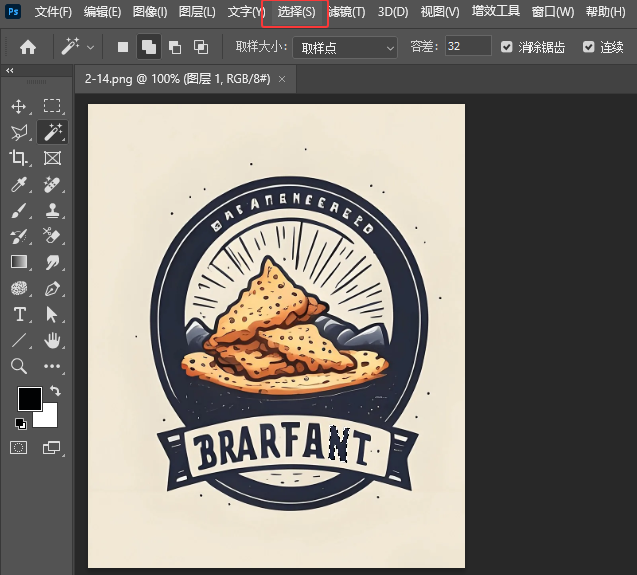Select the Smudge tool
This screenshot has width=637, height=575.
click(52, 263)
